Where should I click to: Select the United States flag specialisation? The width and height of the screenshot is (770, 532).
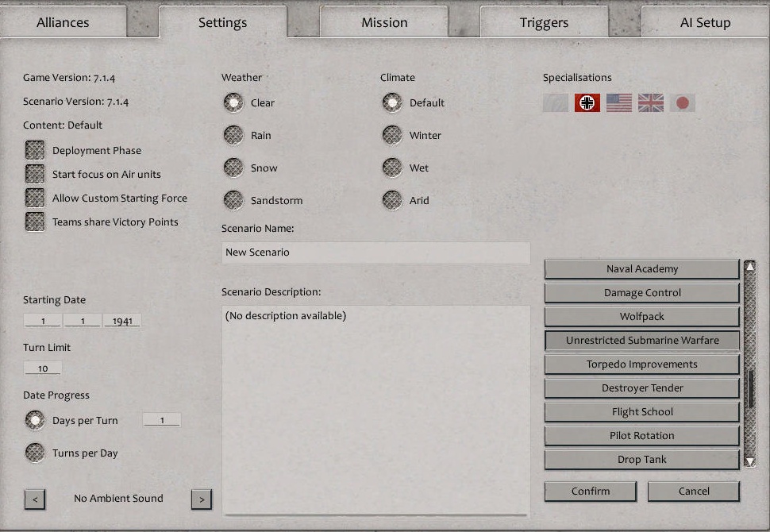[619, 102]
